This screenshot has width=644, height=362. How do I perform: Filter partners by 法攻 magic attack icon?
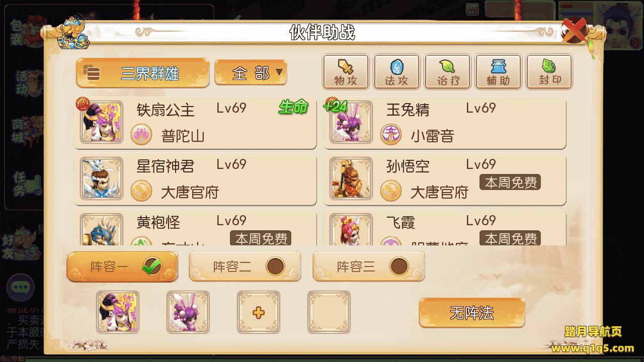[396, 72]
